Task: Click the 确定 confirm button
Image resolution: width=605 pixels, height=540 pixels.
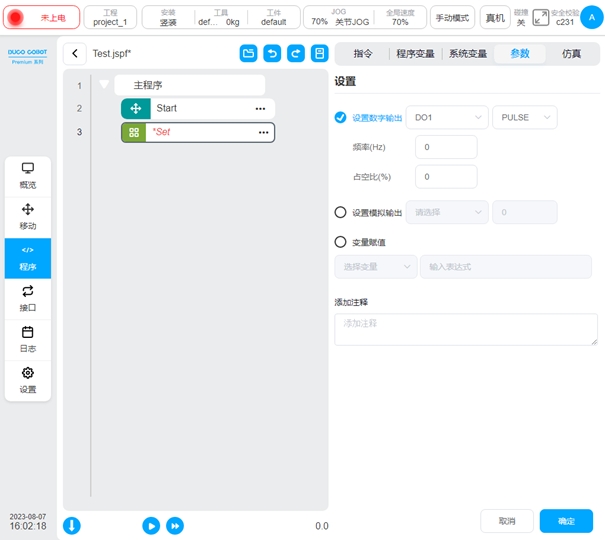Action: point(566,521)
